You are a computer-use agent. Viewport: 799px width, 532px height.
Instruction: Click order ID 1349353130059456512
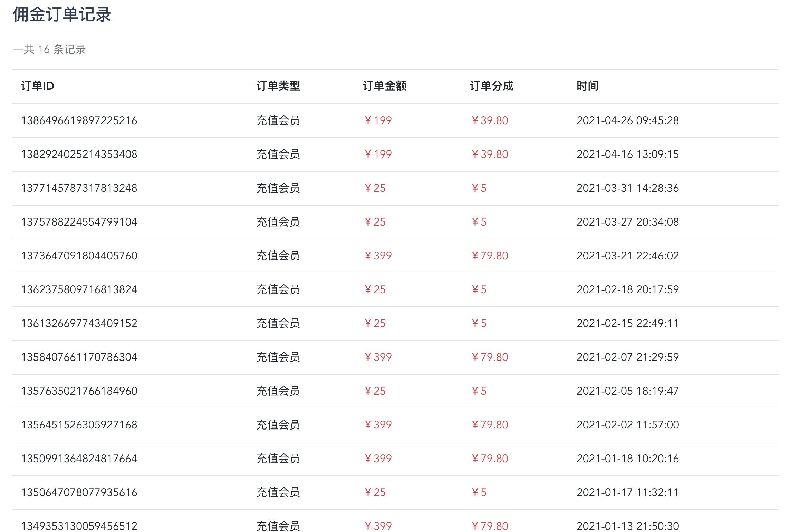[79, 526]
